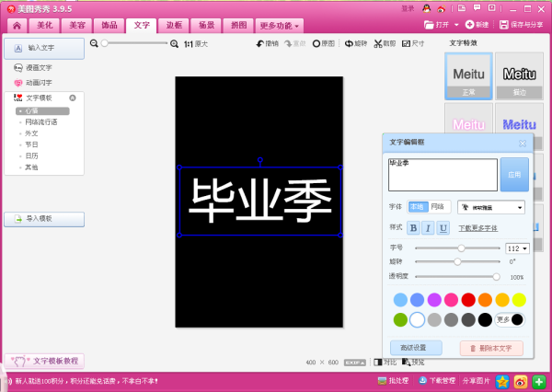Open the 场景 tab
552x392 pixels.
click(x=206, y=26)
